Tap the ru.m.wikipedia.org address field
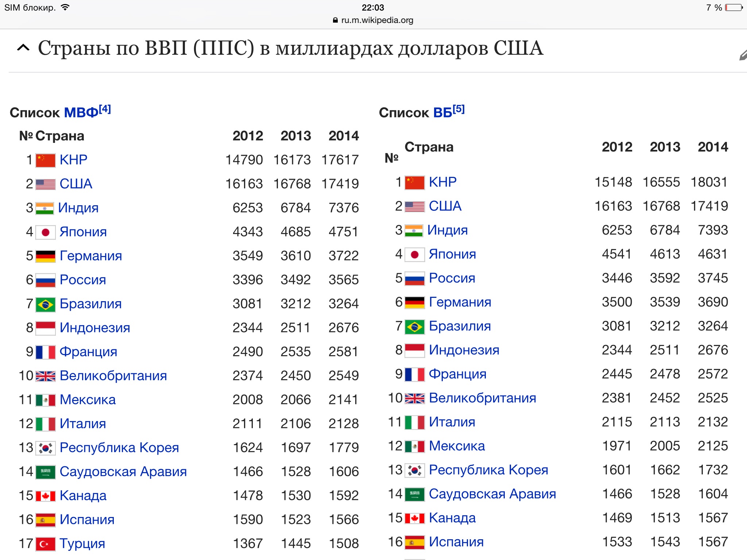Viewport: 747px width, 560px height. click(x=377, y=20)
